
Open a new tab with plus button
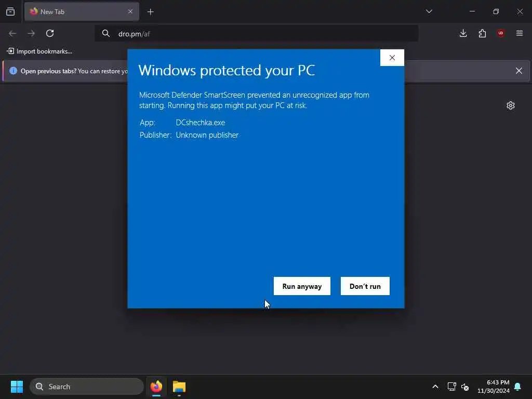click(150, 12)
